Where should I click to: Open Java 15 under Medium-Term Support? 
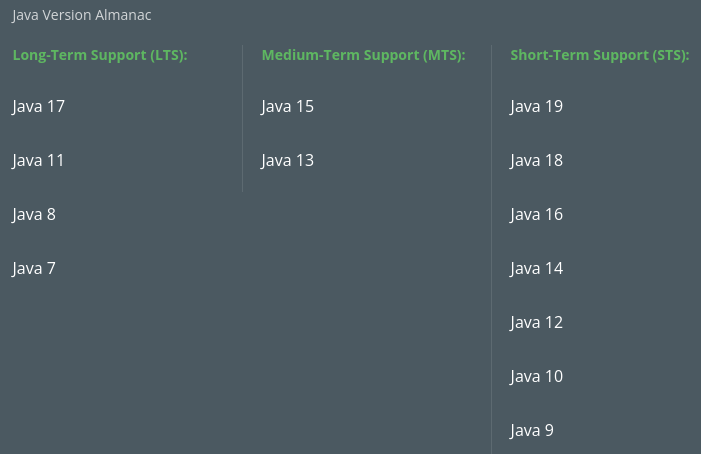(x=287, y=106)
